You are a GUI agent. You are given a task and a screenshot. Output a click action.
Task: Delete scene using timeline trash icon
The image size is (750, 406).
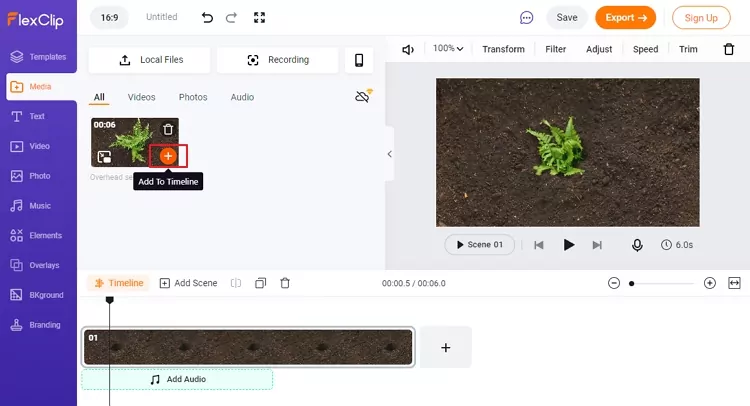point(285,283)
